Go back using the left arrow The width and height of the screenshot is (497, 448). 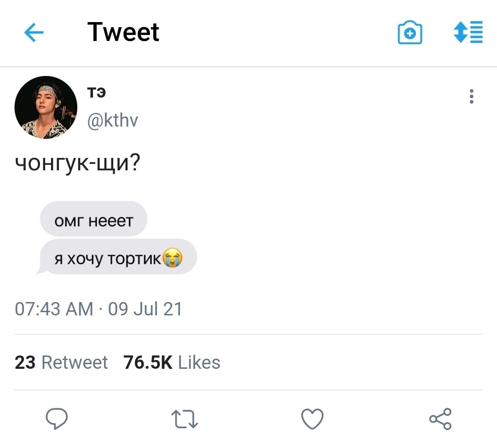34,33
